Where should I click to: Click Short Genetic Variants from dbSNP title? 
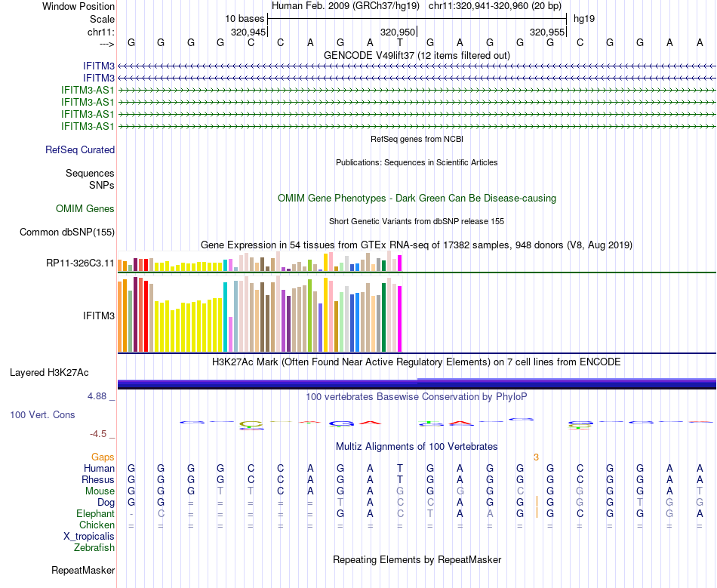417,221
